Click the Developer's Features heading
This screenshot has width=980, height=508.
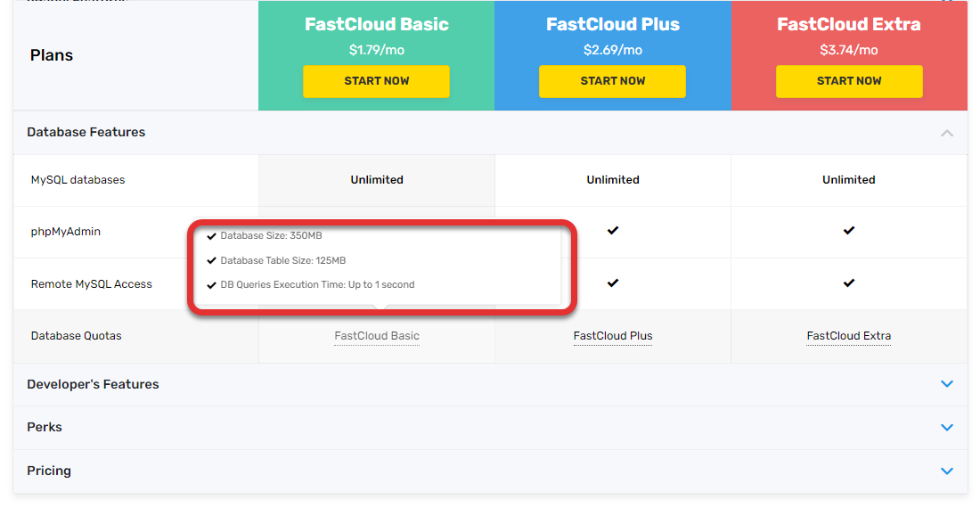(x=93, y=384)
